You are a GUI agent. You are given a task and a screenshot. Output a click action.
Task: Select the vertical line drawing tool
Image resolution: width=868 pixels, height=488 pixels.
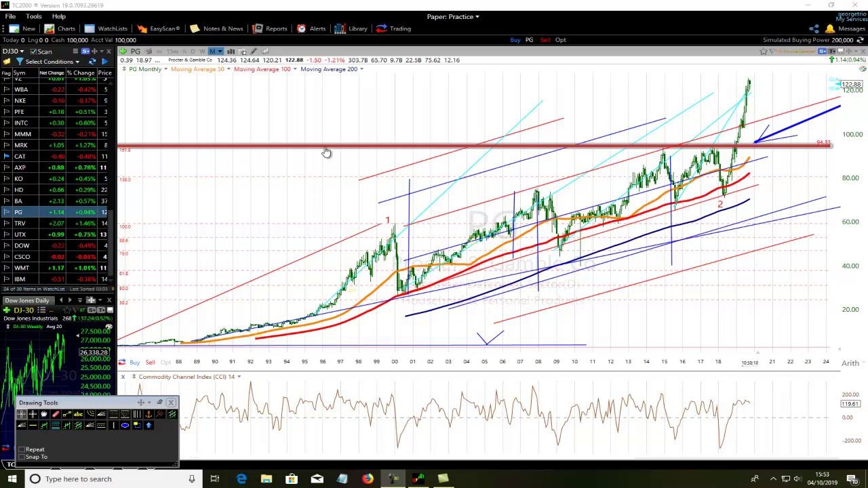[113, 425]
